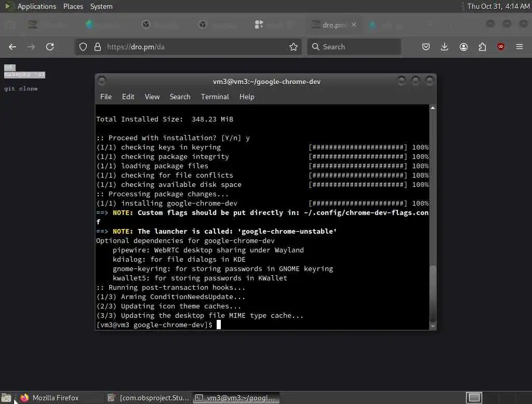Switch to the tab with teal gem icon

[89, 24]
